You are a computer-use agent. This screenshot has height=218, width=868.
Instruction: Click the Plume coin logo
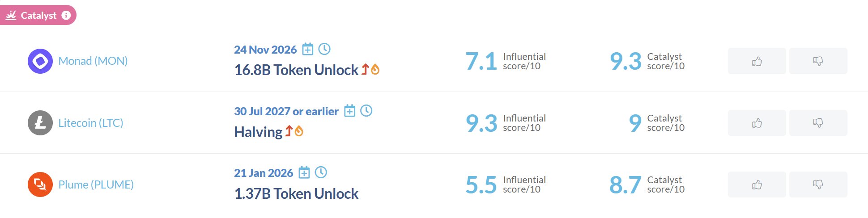click(40, 184)
